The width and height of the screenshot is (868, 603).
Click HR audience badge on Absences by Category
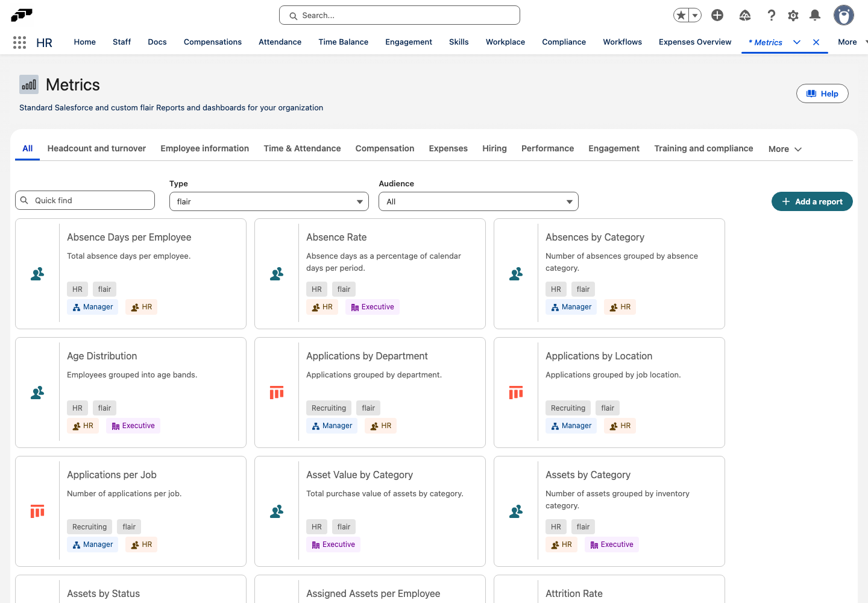[x=620, y=307]
